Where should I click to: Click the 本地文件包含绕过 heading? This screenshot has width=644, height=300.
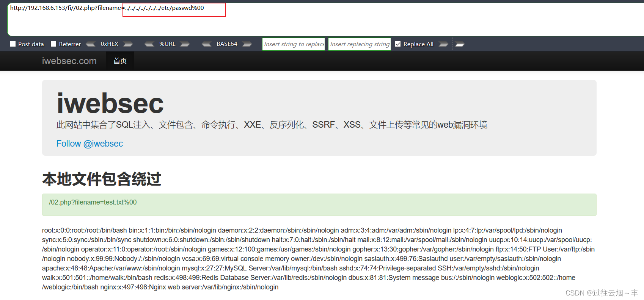pyautogui.click(x=102, y=179)
